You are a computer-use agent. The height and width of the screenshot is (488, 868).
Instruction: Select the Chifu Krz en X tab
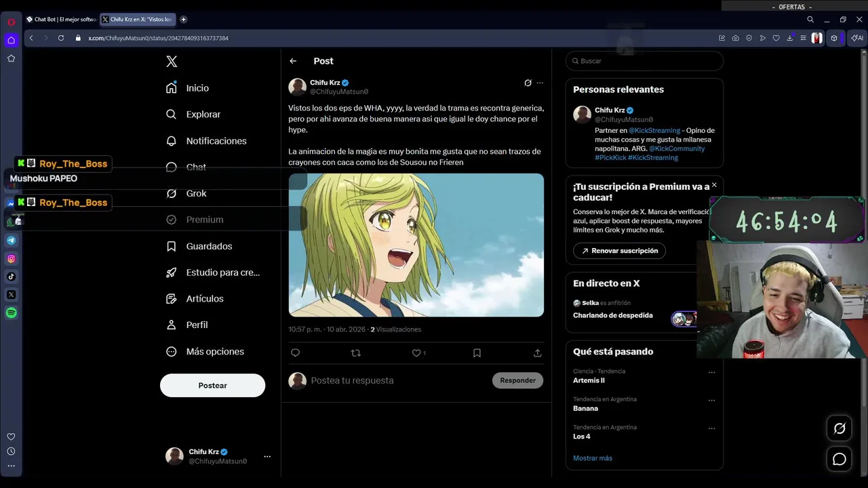click(138, 20)
